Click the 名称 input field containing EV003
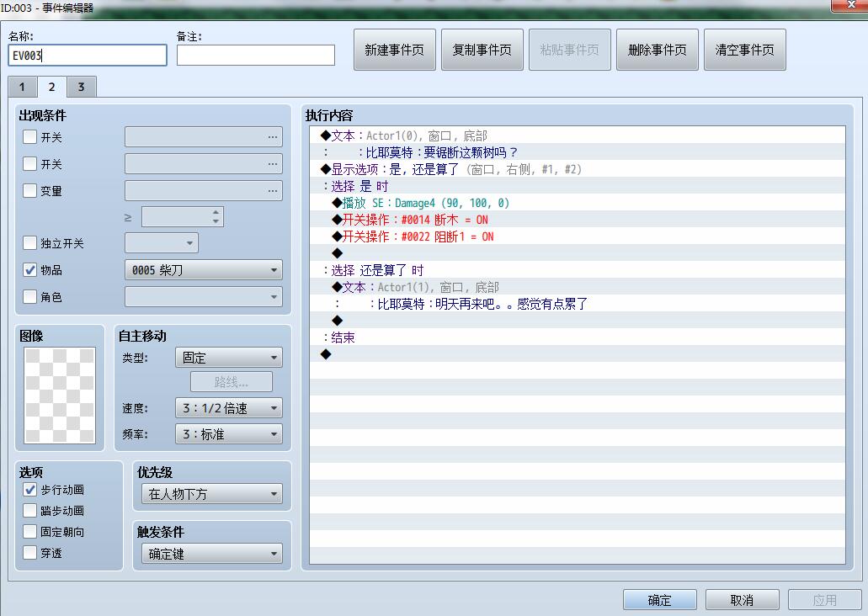Image resolution: width=868 pixels, height=616 pixels. 88,56
